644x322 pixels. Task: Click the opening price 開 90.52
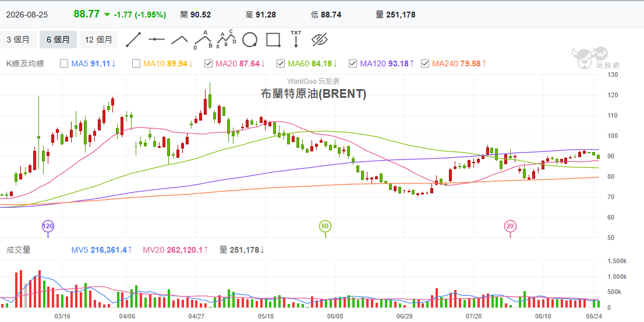coord(196,15)
